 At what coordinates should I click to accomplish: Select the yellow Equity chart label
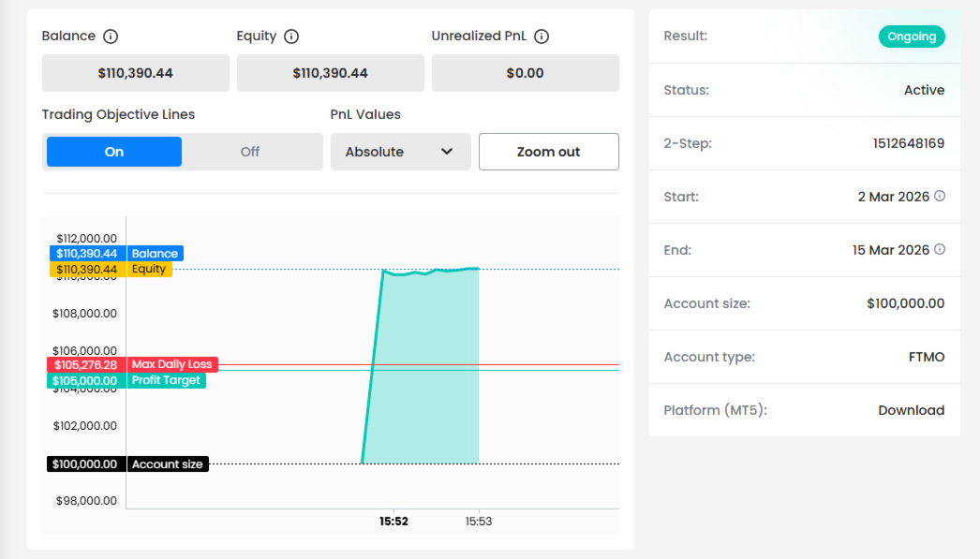[148, 270]
